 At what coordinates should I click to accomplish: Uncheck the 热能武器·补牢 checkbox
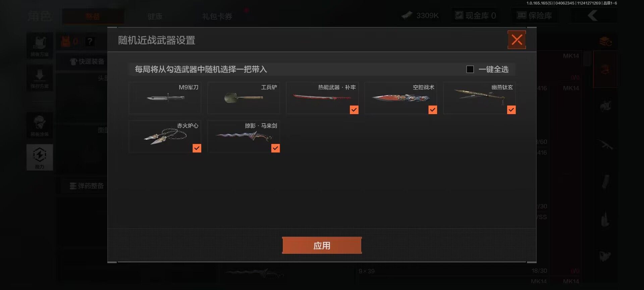click(354, 110)
